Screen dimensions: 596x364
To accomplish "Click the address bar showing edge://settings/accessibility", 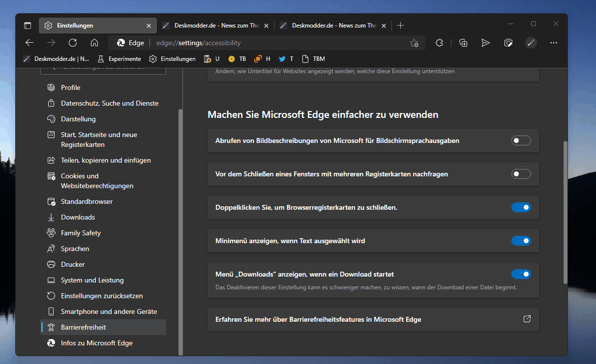I will pyautogui.click(x=266, y=43).
